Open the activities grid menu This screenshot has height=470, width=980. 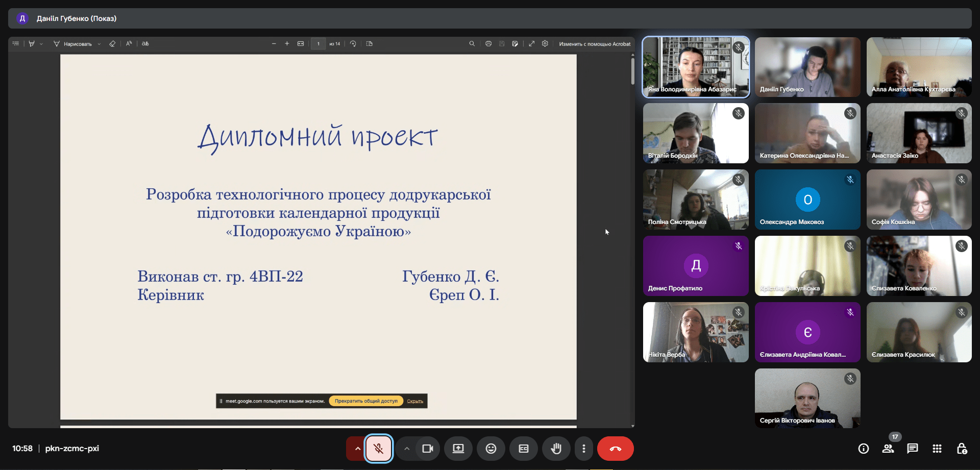(x=937, y=449)
